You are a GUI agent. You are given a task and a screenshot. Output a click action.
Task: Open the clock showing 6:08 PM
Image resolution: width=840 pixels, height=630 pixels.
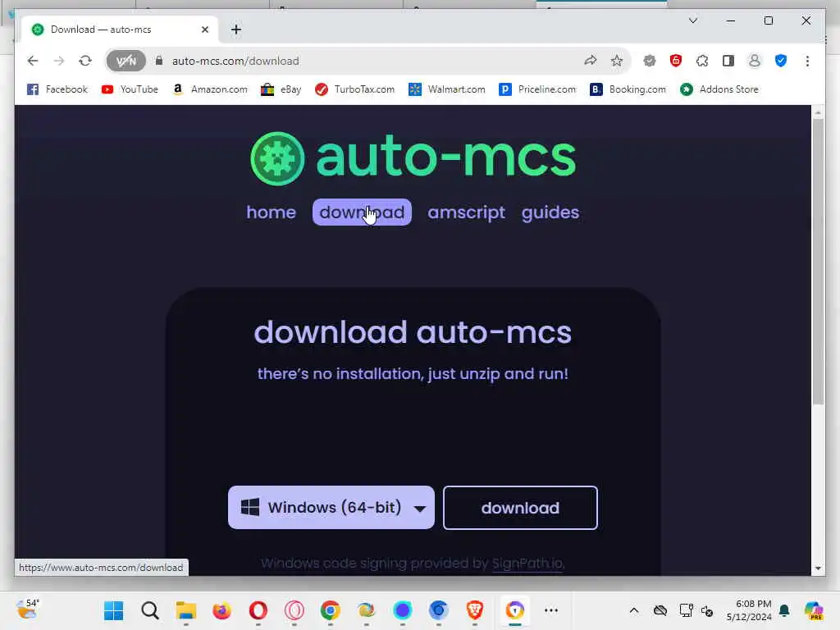pyautogui.click(x=749, y=610)
